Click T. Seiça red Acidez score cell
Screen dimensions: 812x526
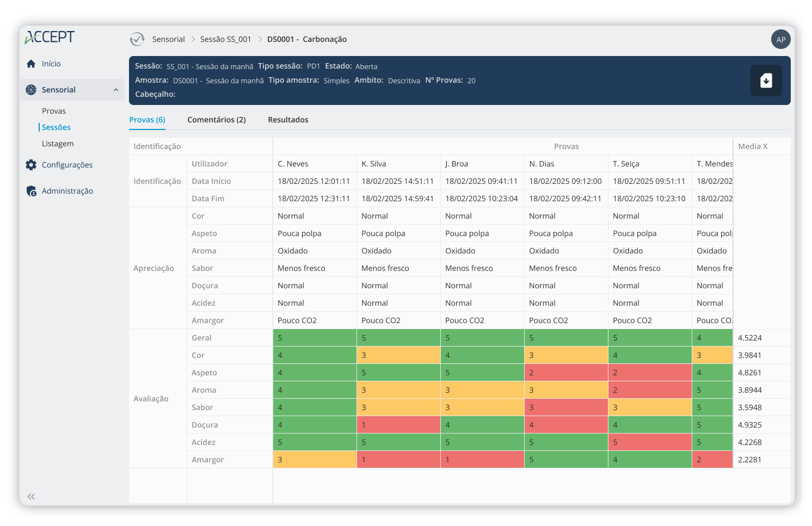click(x=650, y=442)
